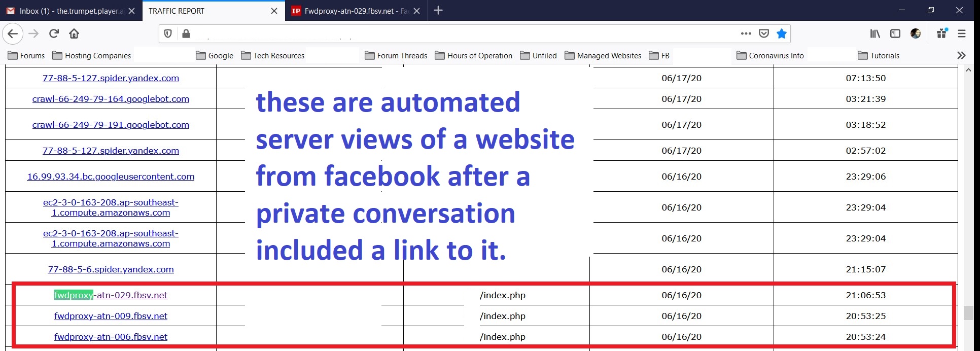Open the crawl-66-249-79-164.googlebot.com link
The height and width of the screenshot is (351, 980).
tap(111, 99)
